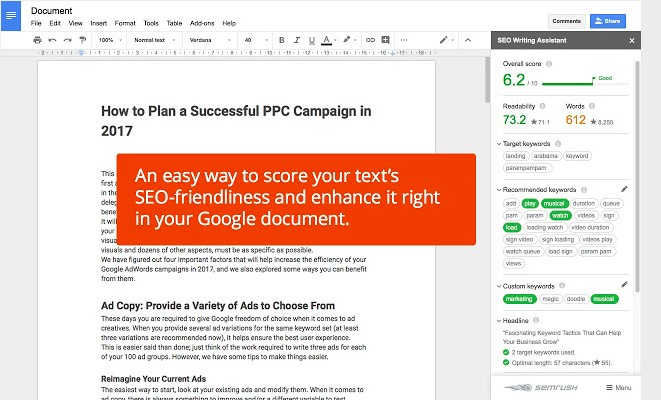
Task: Toggle Italic formatting
Action: pos(297,40)
